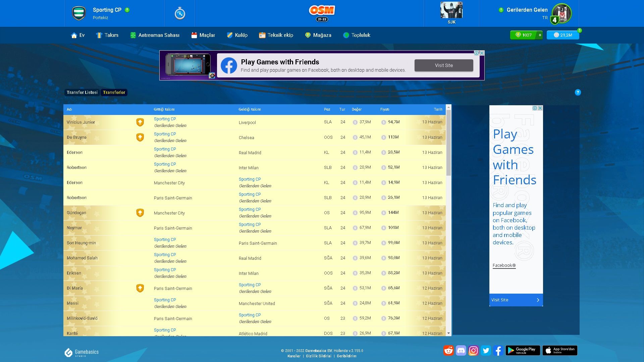
Task: Open Sporting CP link in Vinicius Junior row
Action: click(165, 119)
